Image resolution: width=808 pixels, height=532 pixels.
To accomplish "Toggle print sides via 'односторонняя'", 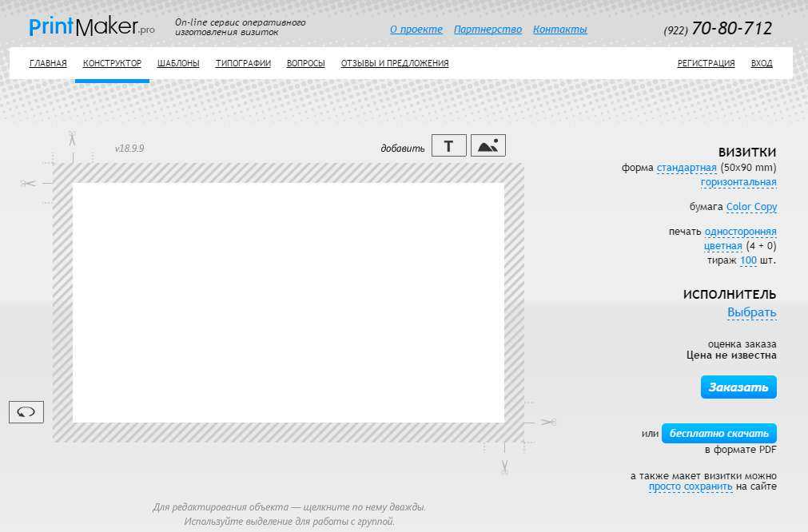I will tap(740, 232).
